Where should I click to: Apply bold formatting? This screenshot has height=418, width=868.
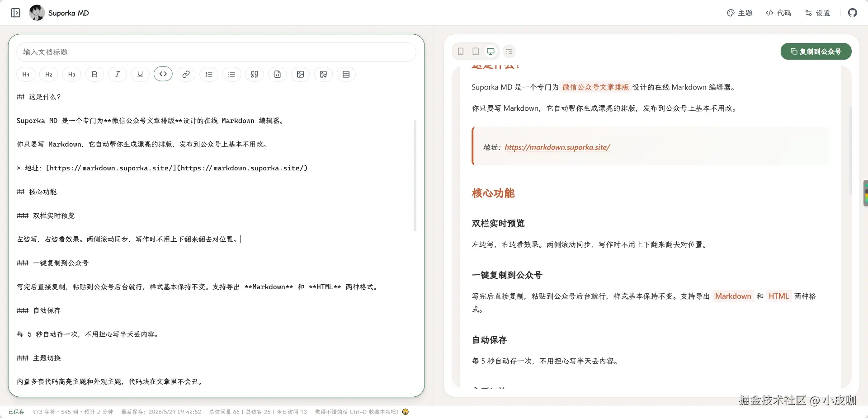tap(94, 74)
